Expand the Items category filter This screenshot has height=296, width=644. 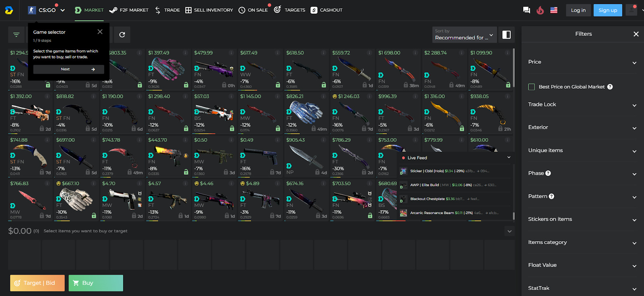tap(582, 242)
